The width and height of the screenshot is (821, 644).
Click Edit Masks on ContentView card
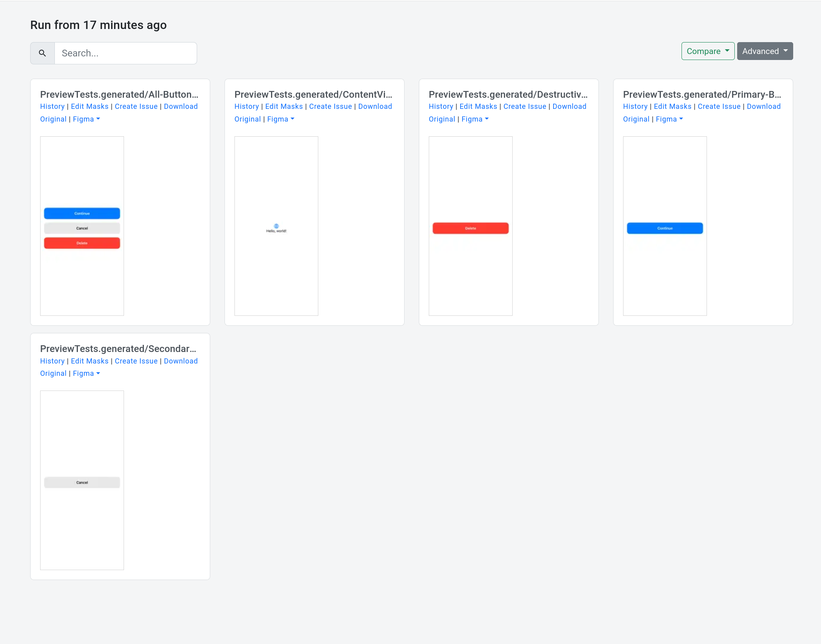click(284, 106)
